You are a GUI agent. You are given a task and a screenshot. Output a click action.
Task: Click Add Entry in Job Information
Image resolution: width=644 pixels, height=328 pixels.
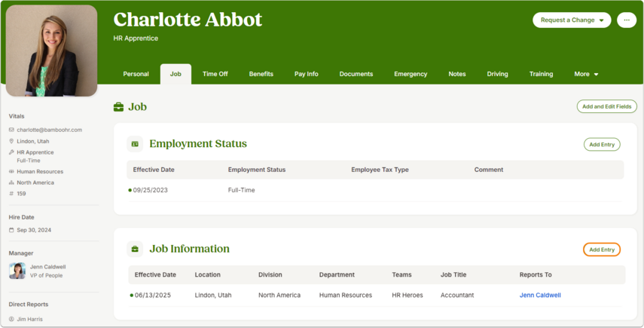click(602, 250)
